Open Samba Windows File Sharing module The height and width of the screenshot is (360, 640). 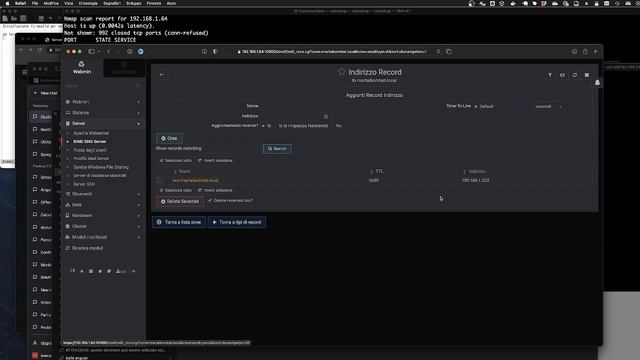tap(101, 167)
